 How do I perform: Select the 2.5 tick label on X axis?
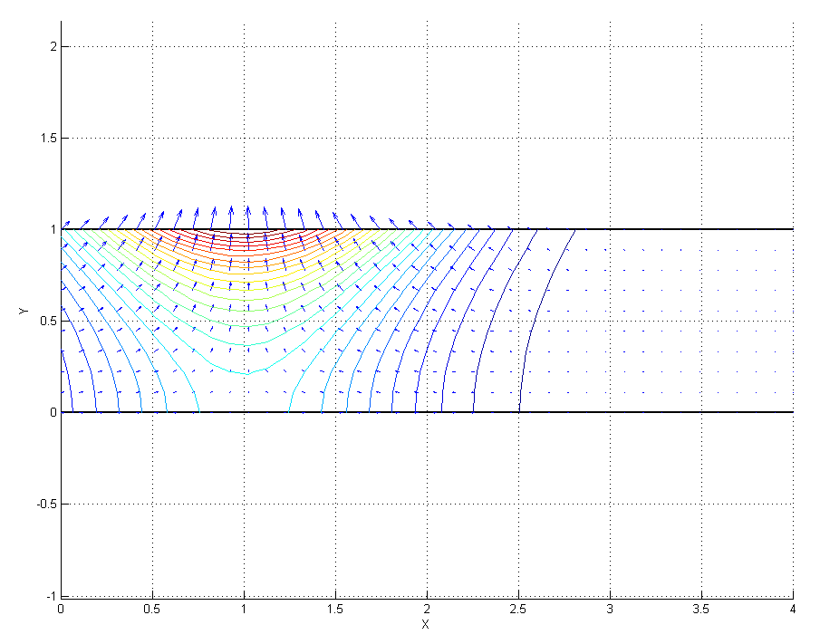(517, 610)
